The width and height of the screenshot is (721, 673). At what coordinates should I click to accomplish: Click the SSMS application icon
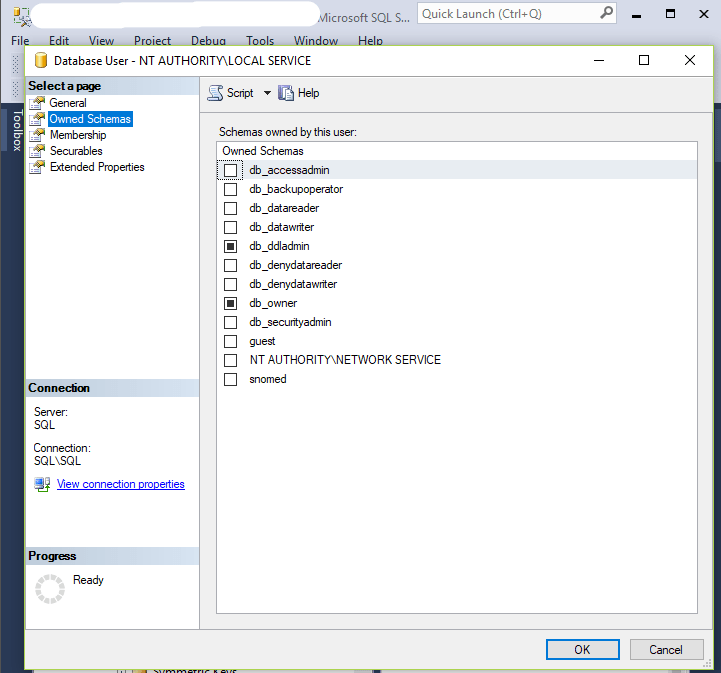click(x=22, y=17)
